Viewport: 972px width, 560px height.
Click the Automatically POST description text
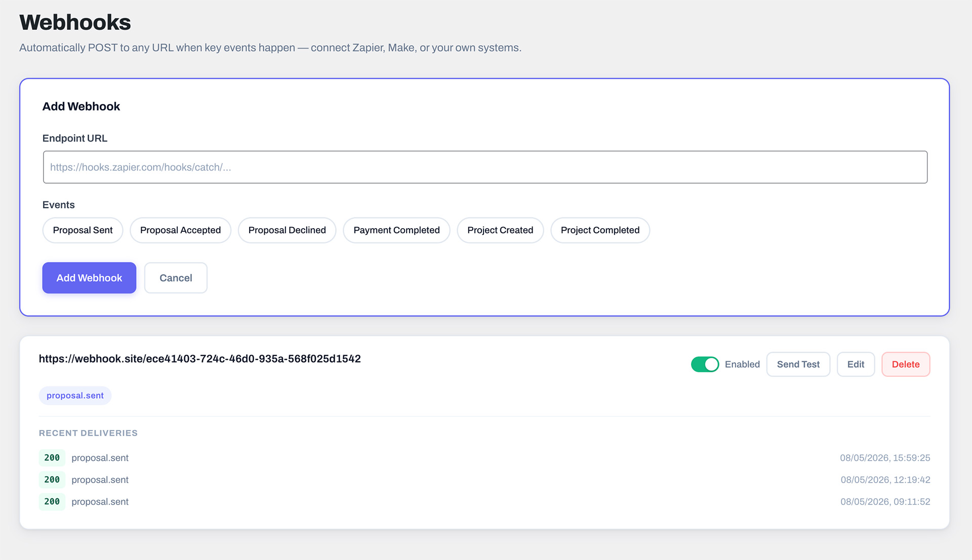pos(270,48)
